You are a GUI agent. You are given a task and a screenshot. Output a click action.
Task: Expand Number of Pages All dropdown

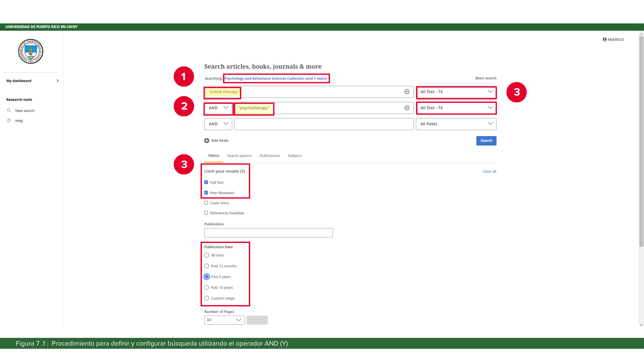coord(224,320)
